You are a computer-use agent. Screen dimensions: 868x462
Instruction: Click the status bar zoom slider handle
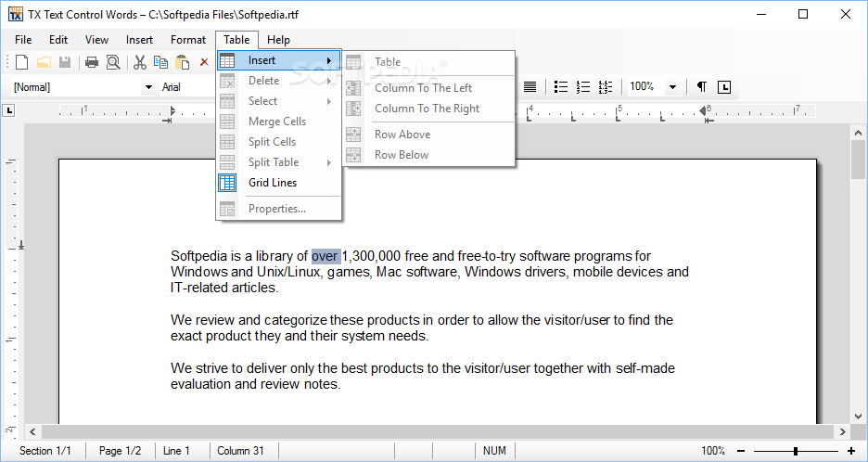coord(796,451)
